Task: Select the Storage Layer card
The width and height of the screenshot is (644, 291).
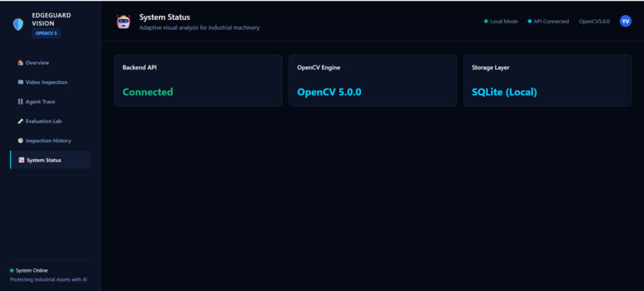Action: [x=547, y=81]
